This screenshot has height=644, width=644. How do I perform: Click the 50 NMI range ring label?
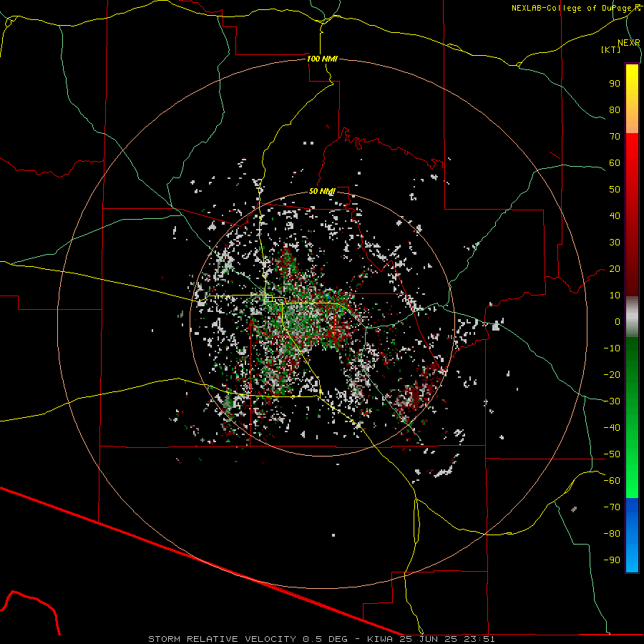[x=322, y=191]
